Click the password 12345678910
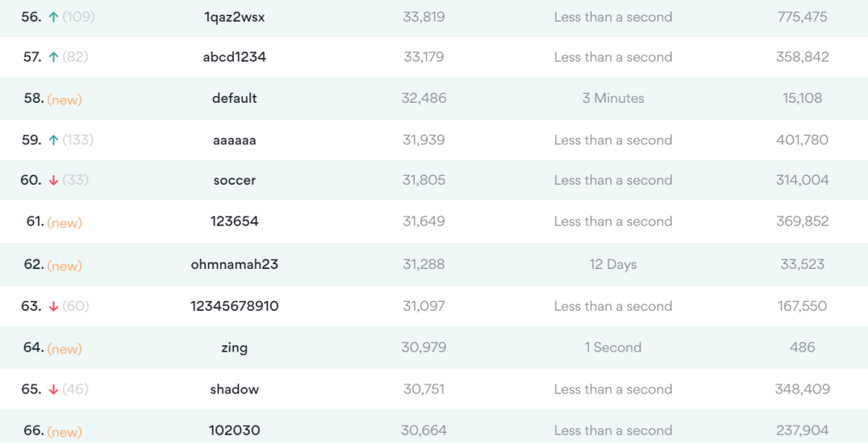This screenshot has width=868, height=444. click(235, 306)
